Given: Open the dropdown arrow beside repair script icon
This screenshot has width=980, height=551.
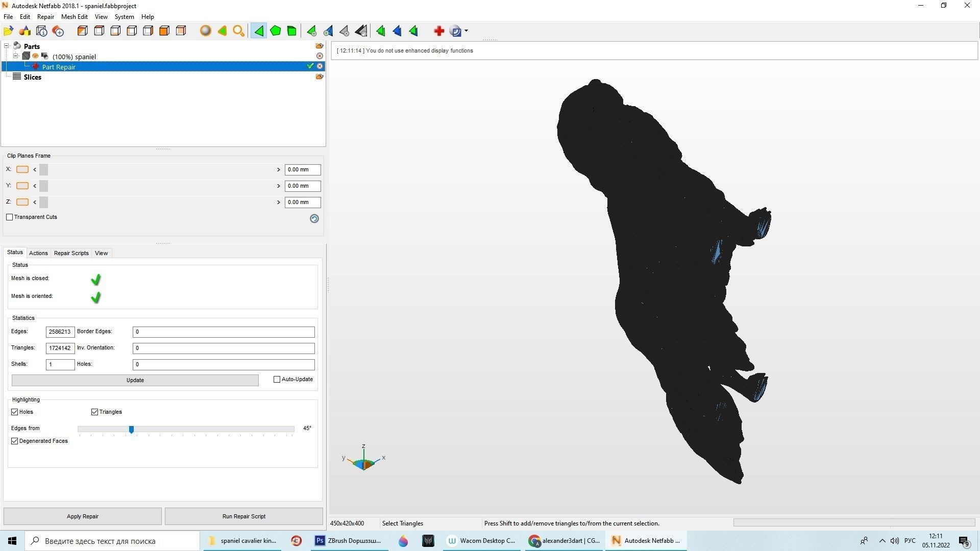Looking at the screenshot, I should tap(467, 31).
